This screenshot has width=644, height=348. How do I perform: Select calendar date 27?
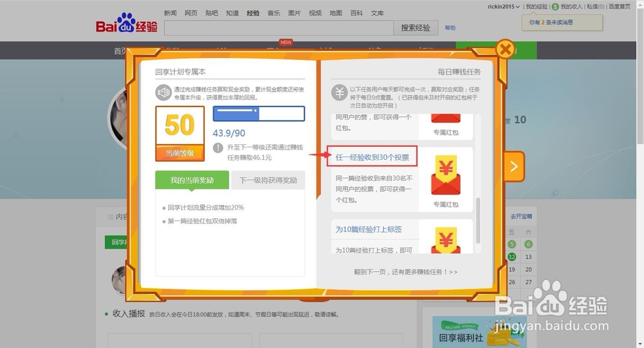coord(528,282)
